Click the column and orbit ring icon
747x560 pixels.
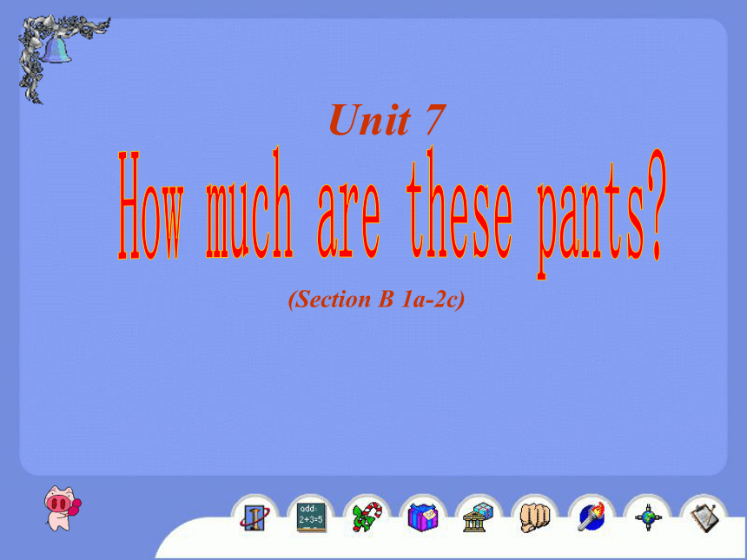255,518
